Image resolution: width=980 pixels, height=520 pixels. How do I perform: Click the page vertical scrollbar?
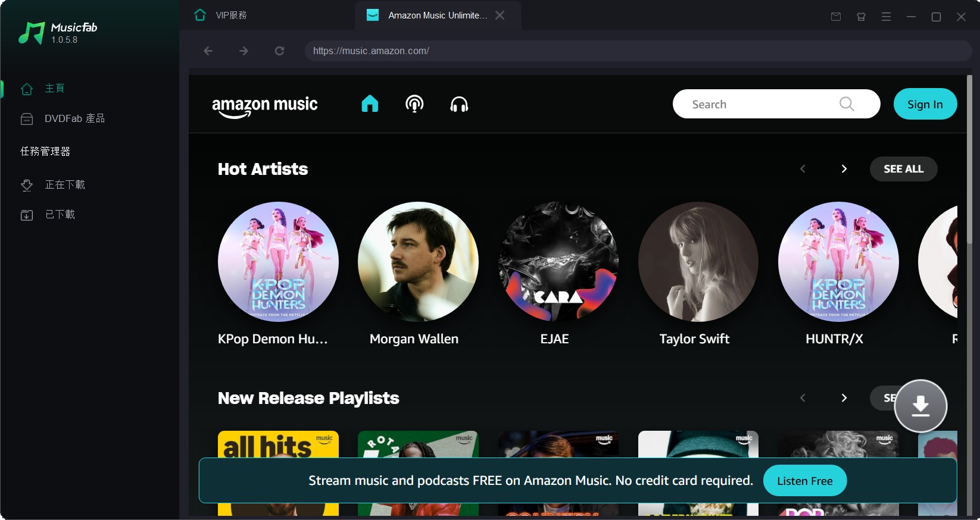click(969, 159)
